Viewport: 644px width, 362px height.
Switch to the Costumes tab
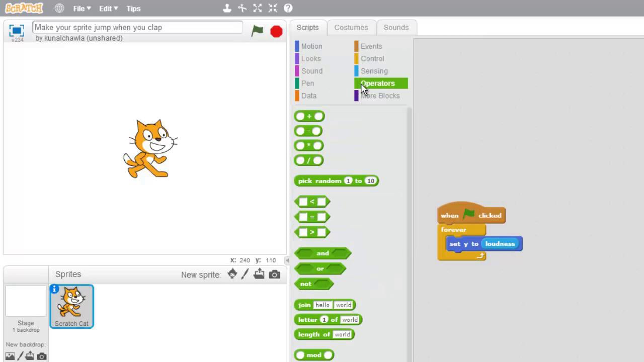click(x=351, y=28)
